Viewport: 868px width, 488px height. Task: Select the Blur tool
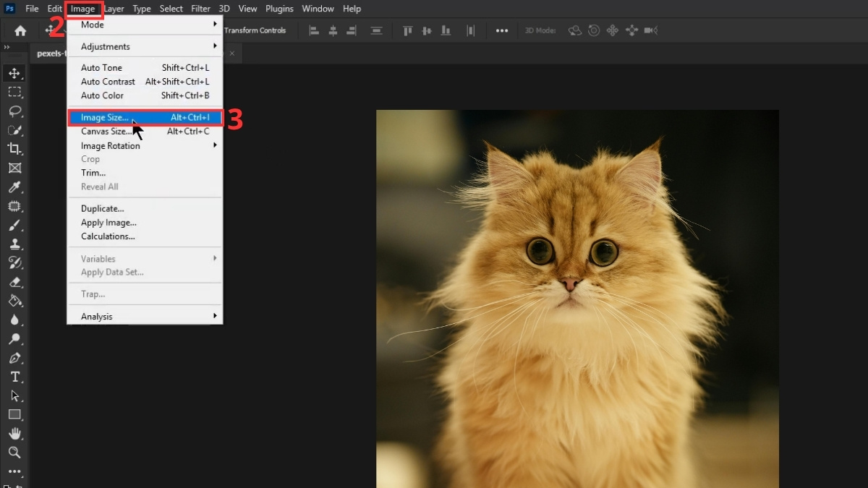tap(14, 320)
